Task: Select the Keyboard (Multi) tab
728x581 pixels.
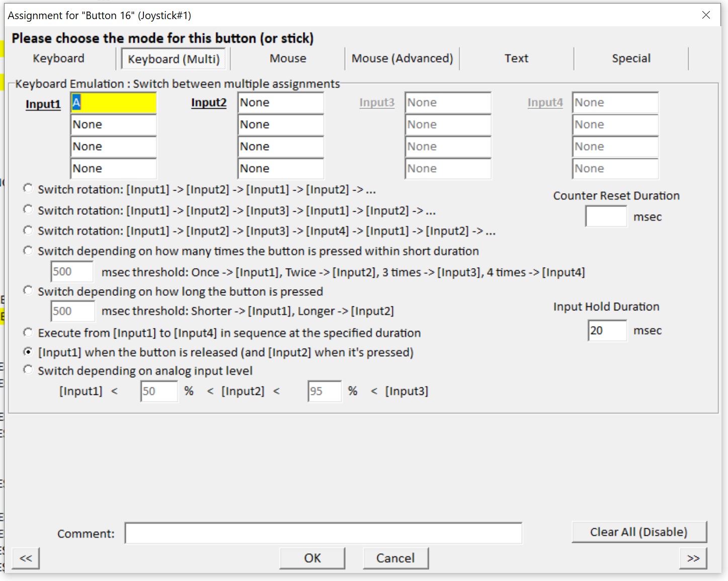Action: click(174, 59)
